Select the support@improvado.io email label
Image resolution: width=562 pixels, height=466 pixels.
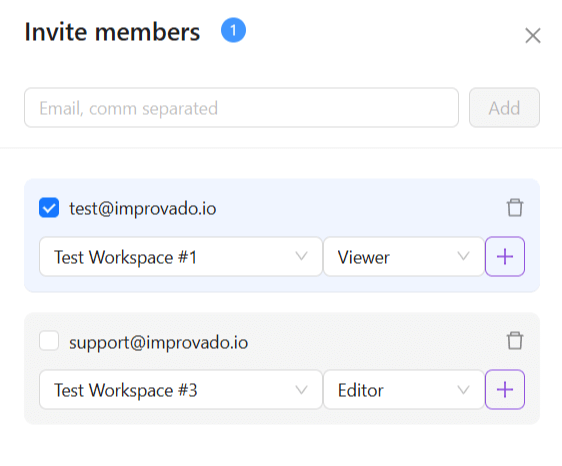tap(158, 342)
